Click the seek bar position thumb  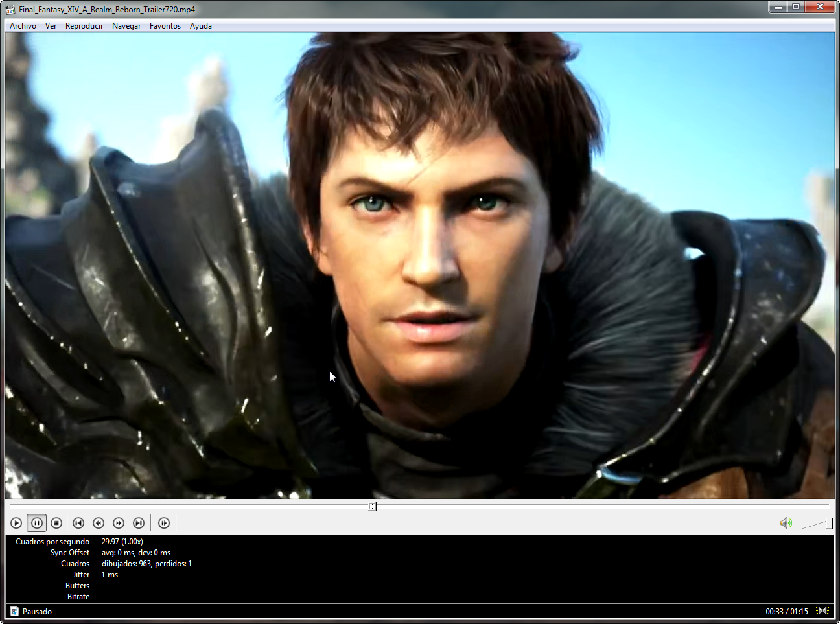pos(372,506)
